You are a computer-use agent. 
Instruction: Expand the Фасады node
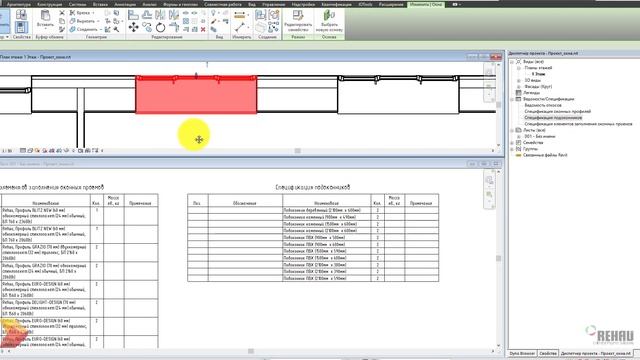click(519, 87)
